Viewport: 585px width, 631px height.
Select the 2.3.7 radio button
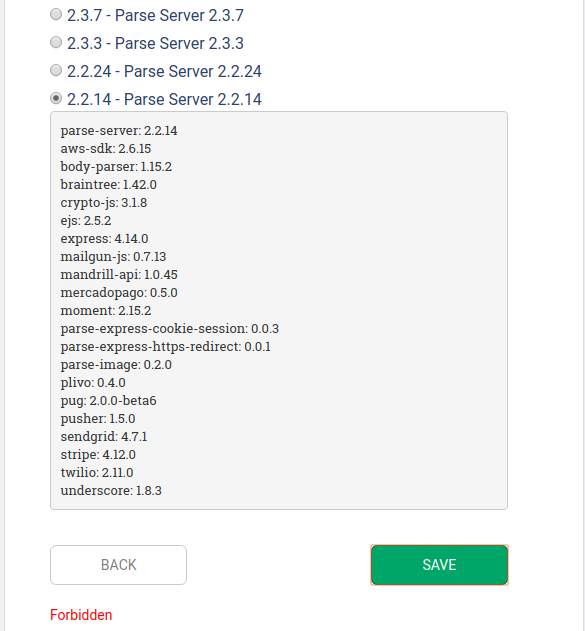(x=56, y=14)
